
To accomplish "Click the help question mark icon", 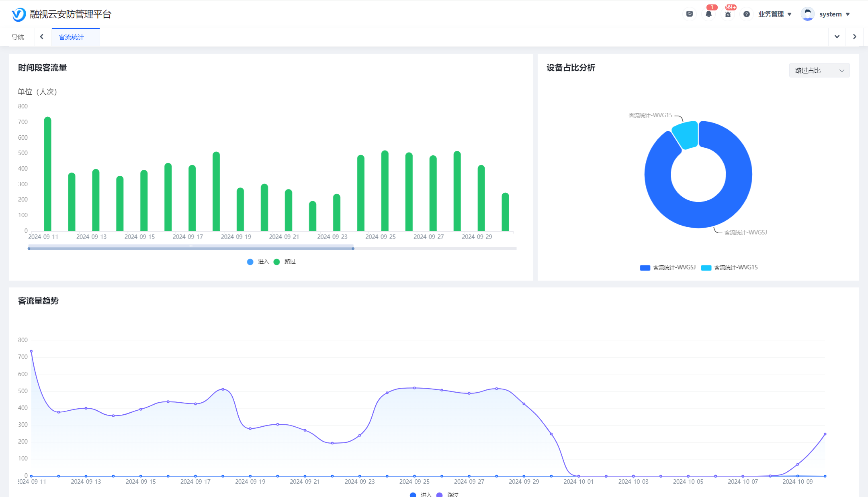I will (747, 14).
